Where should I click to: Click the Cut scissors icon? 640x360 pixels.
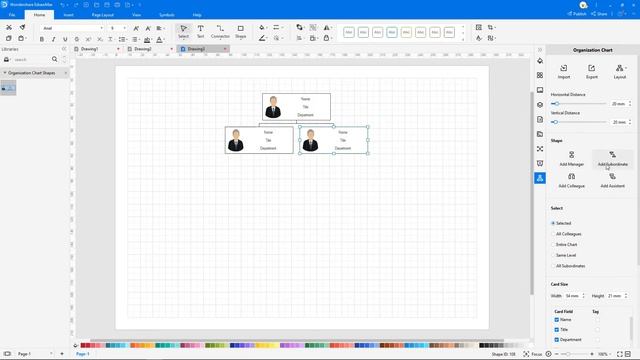[9, 27]
